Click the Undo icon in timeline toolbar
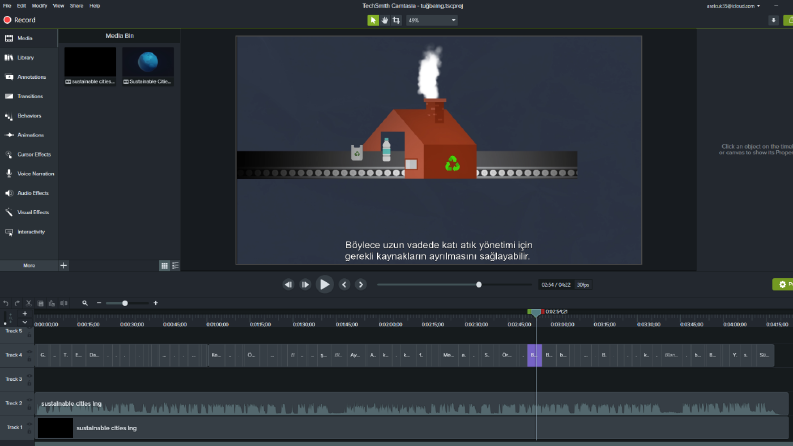This screenshot has width=793, height=446. (6, 303)
